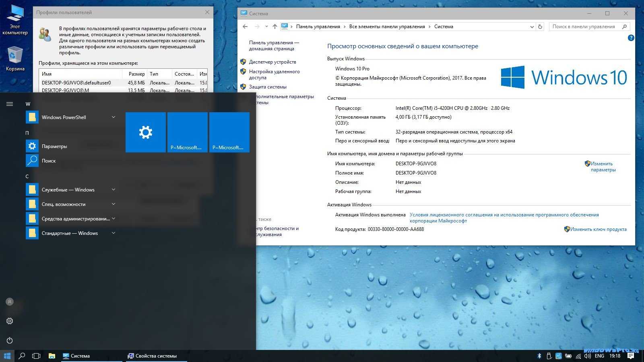Expand Средства администрирования folder
Image resolution: width=644 pixels, height=362 pixels.
114,218
